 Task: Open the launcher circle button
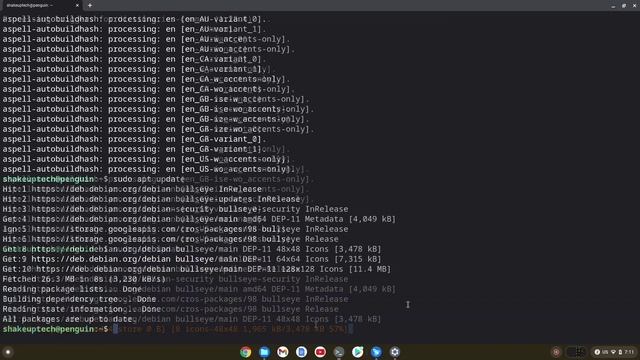tap(8, 352)
